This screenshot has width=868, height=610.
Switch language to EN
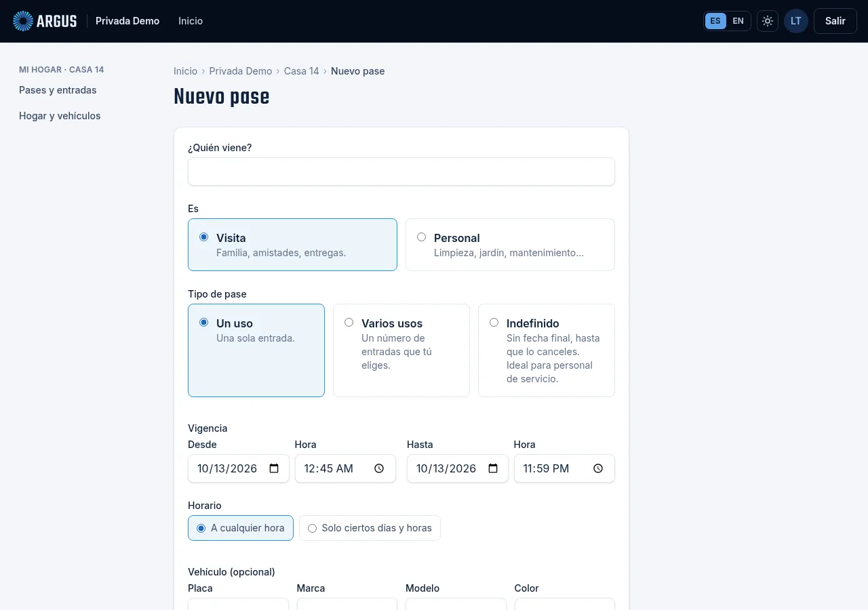pyautogui.click(x=738, y=21)
